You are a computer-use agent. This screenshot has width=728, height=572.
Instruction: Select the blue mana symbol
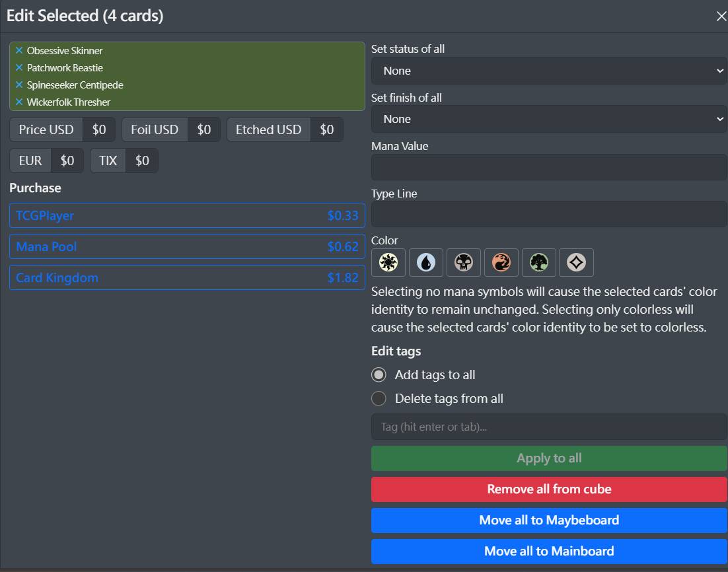[x=426, y=263]
